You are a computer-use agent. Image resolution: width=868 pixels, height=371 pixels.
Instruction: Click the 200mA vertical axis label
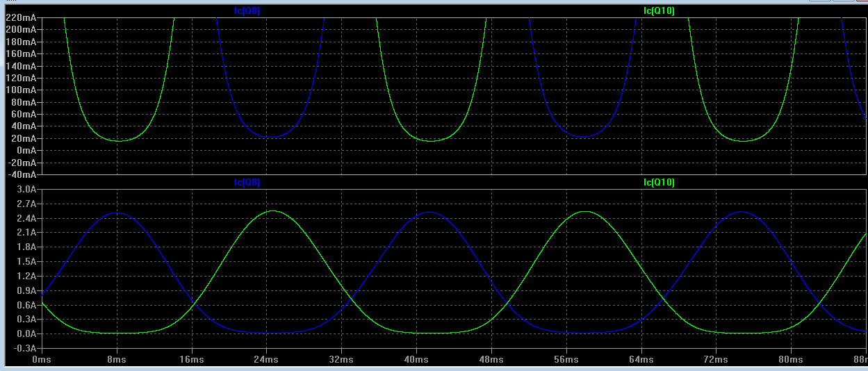(x=21, y=30)
